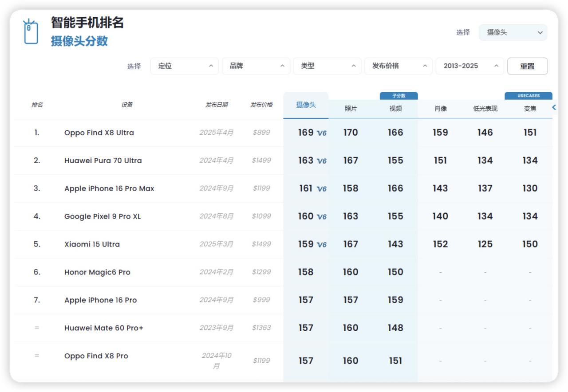Click the 子分数 label badge
568x392 pixels.
pos(399,96)
